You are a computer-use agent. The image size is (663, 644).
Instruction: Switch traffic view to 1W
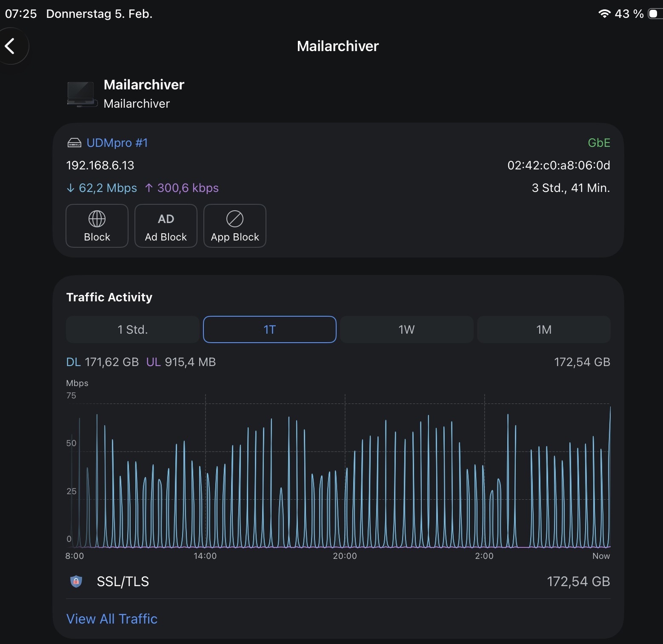point(406,329)
